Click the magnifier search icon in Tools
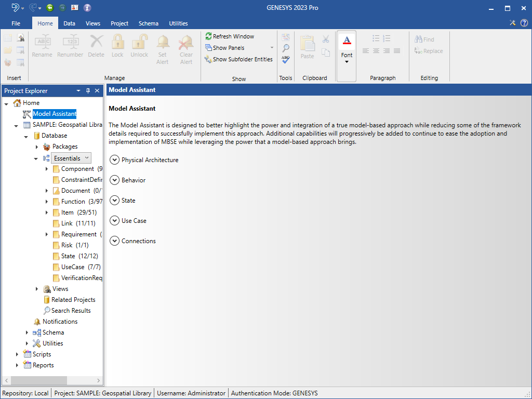Image resolution: width=532 pixels, height=399 pixels. pos(286,48)
